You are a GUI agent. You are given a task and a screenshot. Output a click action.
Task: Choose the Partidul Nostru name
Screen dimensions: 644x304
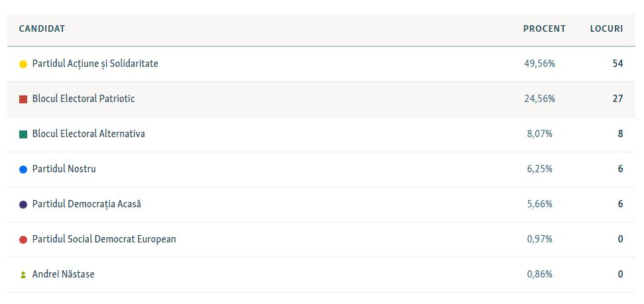(64, 169)
